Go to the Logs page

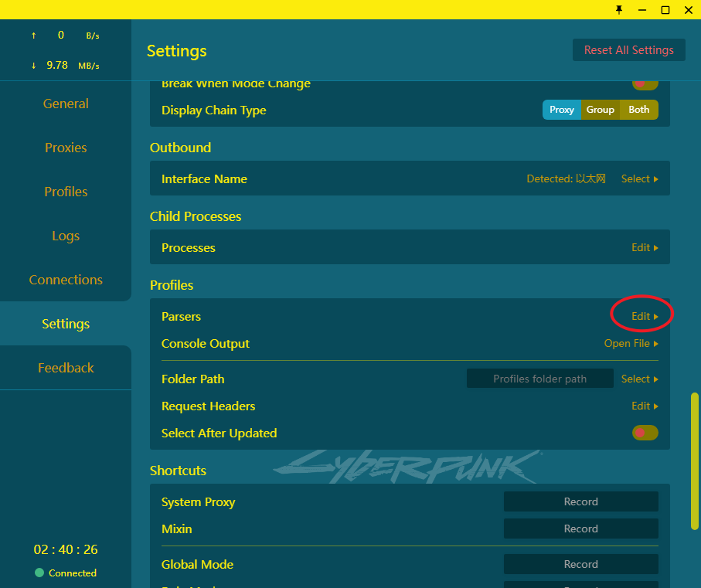66,236
